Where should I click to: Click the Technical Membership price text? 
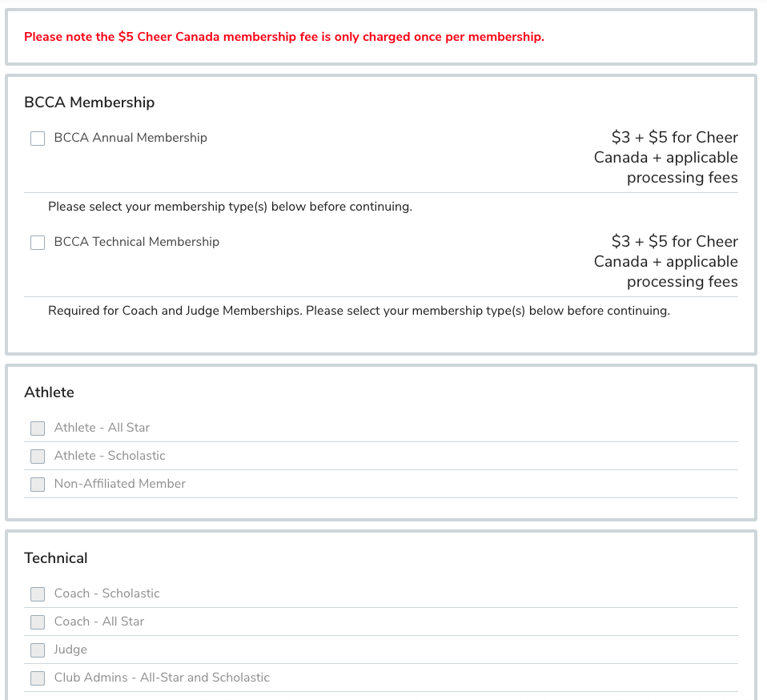click(666, 262)
